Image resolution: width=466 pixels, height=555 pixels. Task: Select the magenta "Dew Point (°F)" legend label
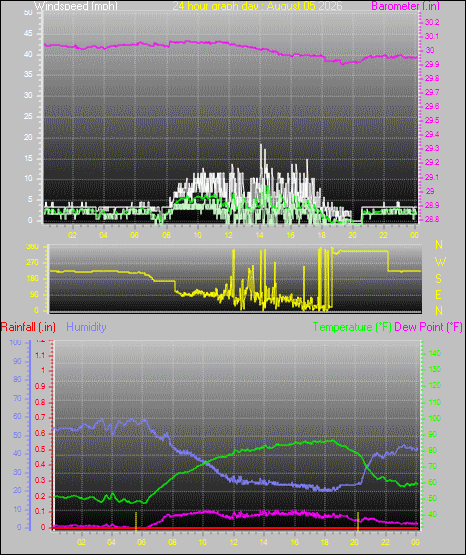428,327
